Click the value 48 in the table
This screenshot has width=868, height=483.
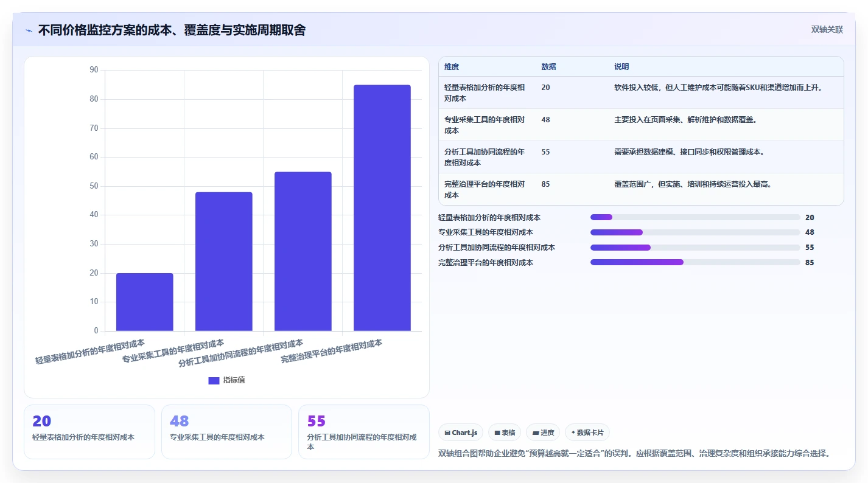pyautogui.click(x=545, y=120)
